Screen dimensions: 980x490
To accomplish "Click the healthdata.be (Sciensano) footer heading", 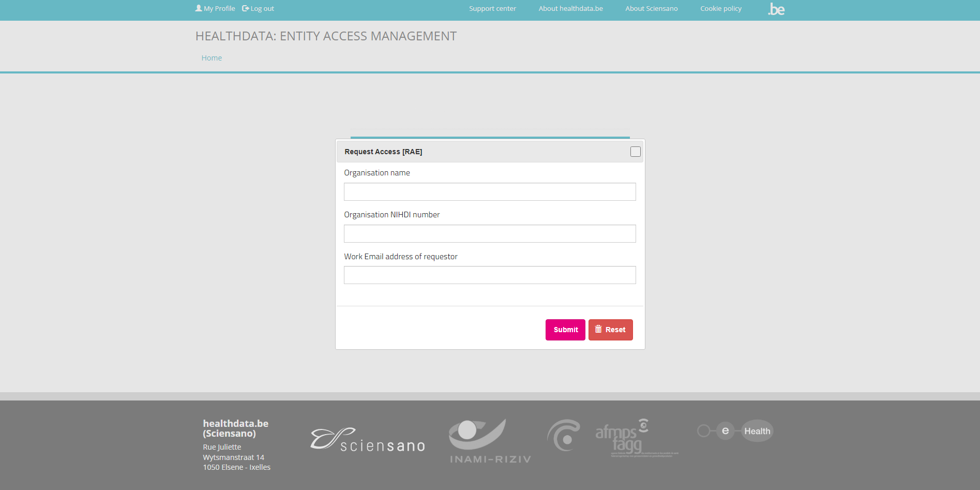I will click(x=235, y=428).
